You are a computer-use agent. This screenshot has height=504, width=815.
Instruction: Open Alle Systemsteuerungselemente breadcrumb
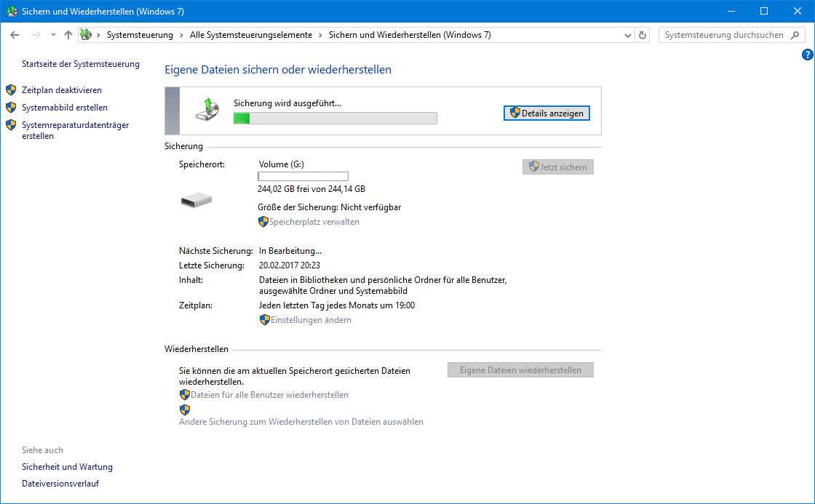point(251,35)
